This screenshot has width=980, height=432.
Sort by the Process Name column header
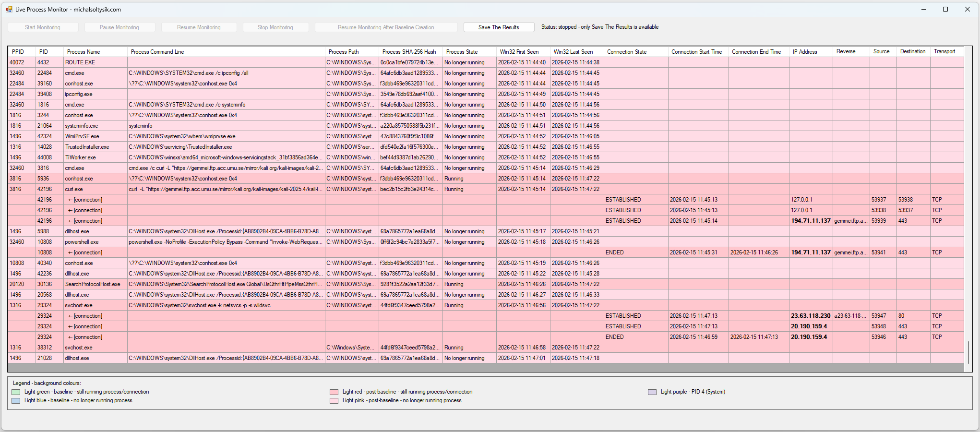point(84,52)
